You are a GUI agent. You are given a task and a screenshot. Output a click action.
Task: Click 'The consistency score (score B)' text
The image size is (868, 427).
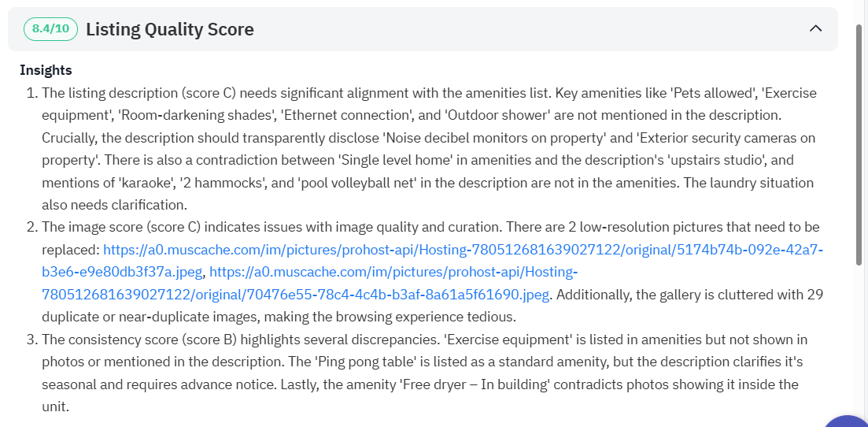(137, 340)
